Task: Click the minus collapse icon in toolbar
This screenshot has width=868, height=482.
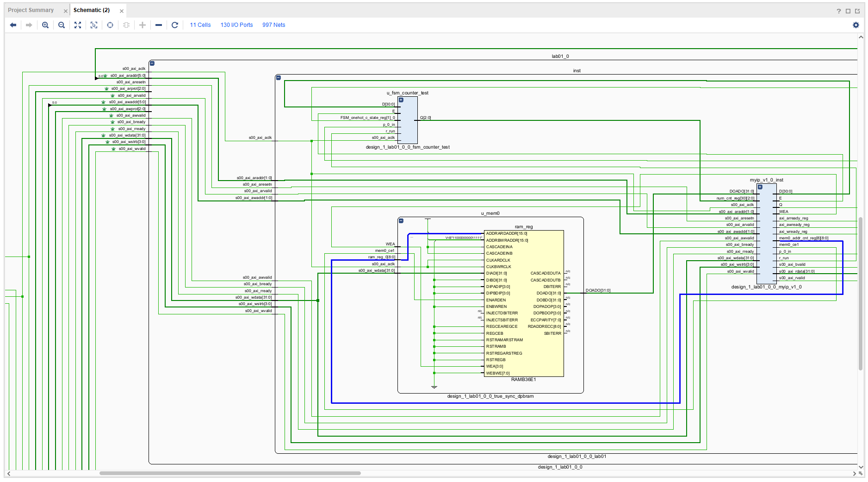Action: pyautogui.click(x=159, y=25)
